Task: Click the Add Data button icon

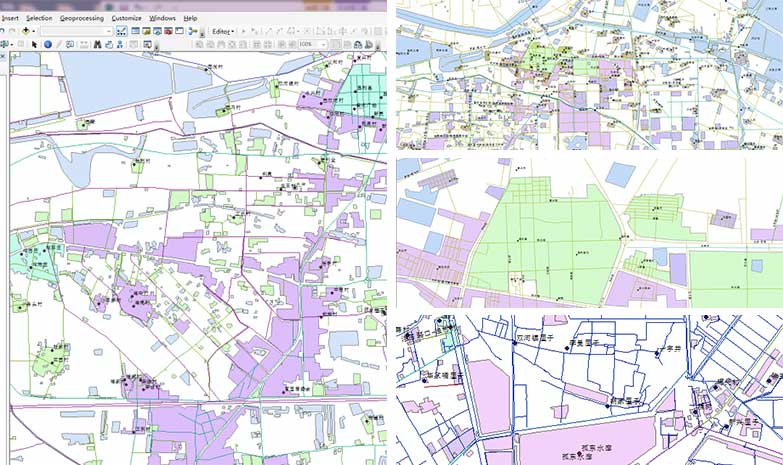Action: (x=24, y=31)
